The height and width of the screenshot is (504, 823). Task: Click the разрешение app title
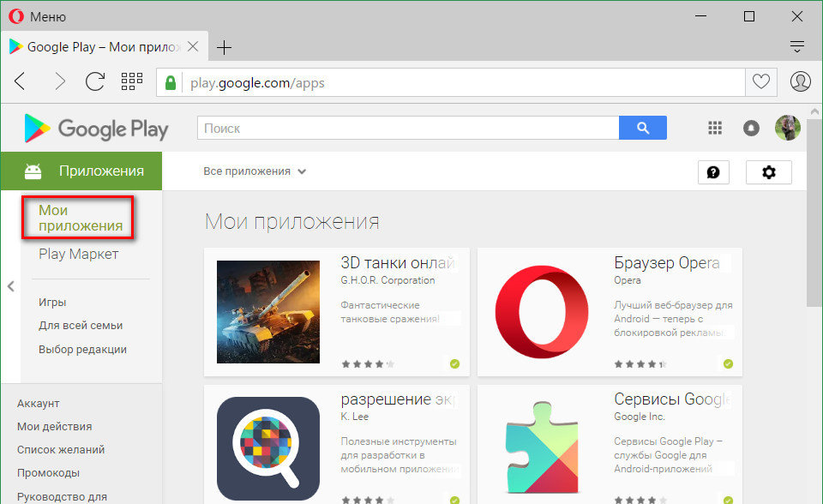click(x=399, y=399)
